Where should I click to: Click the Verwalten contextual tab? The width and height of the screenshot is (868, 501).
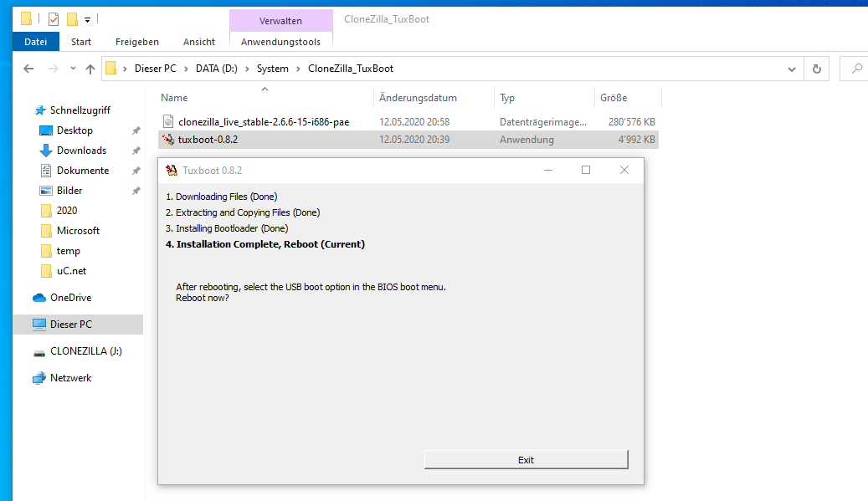(280, 21)
